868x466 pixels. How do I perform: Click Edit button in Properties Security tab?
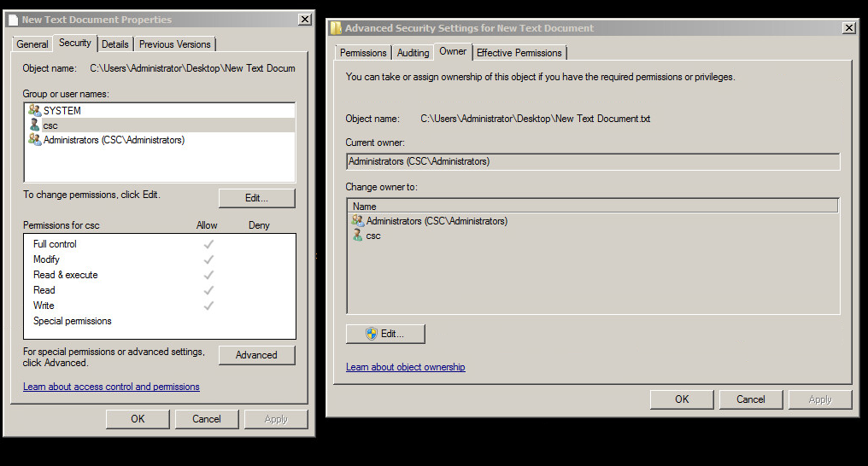click(257, 198)
